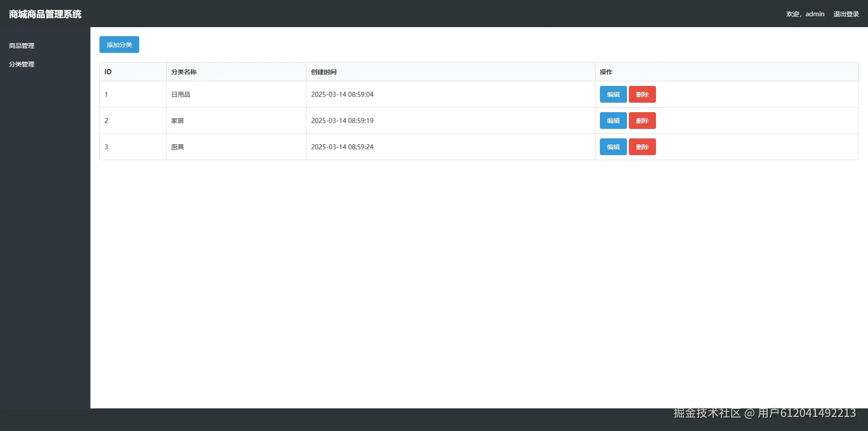Click ID cell 2 in the 家居 row
This screenshot has height=431, width=868.
(x=133, y=121)
